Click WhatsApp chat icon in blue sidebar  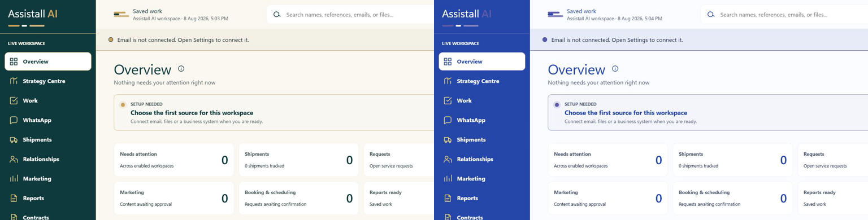pyautogui.click(x=448, y=120)
